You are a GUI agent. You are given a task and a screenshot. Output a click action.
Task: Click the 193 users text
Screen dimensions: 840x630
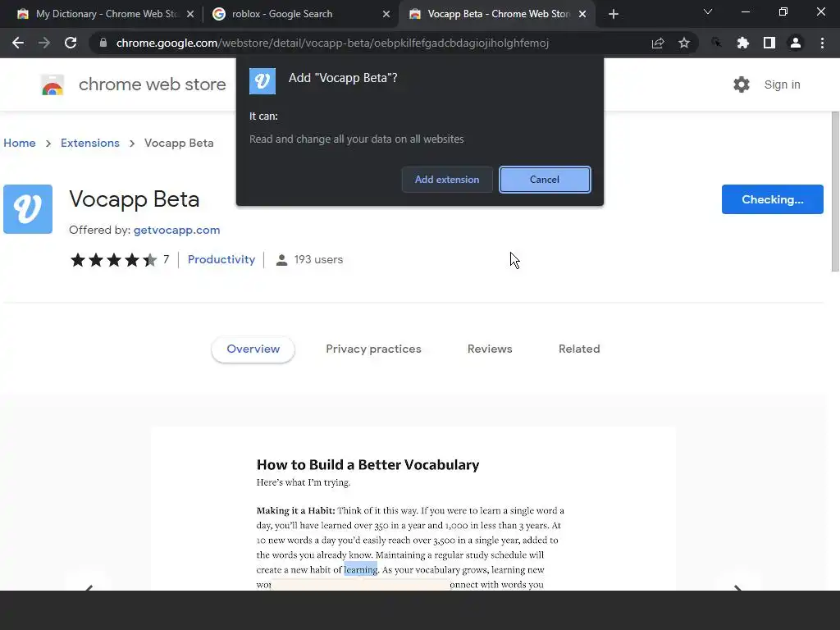pos(318,260)
